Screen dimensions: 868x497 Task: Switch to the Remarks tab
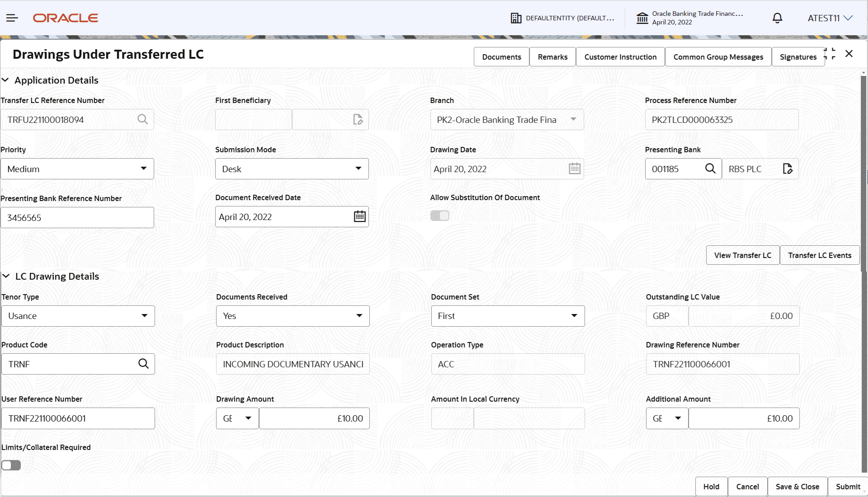point(552,56)
